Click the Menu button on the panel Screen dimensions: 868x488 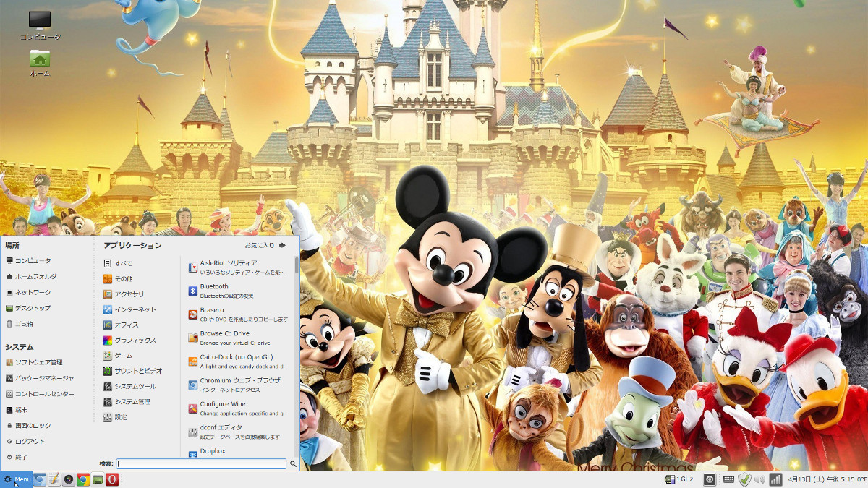pos(17,479)
